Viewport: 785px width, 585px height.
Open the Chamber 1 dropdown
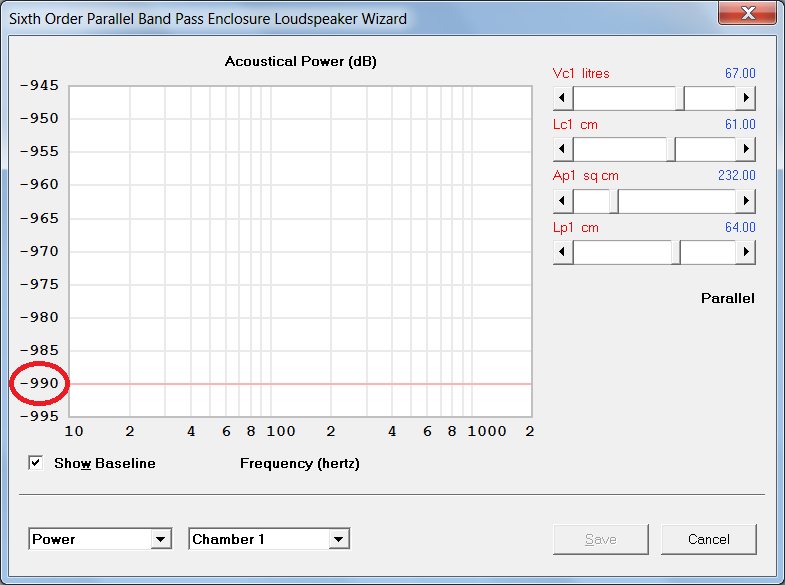(x=269, y=539)
